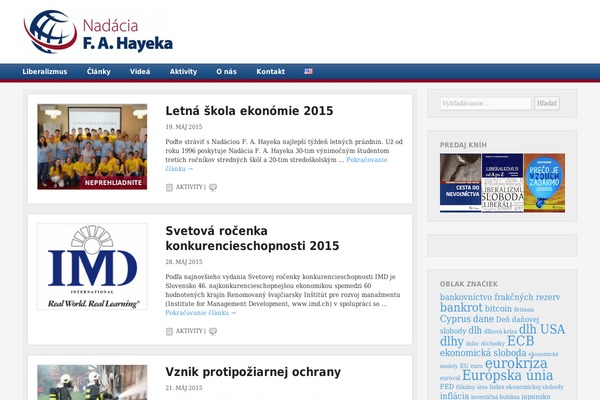The height and width of the screenshot is (400, 600).
Task: Select tag bankovníctvo frakčných rezerv
Action: (x=500, y=297)
